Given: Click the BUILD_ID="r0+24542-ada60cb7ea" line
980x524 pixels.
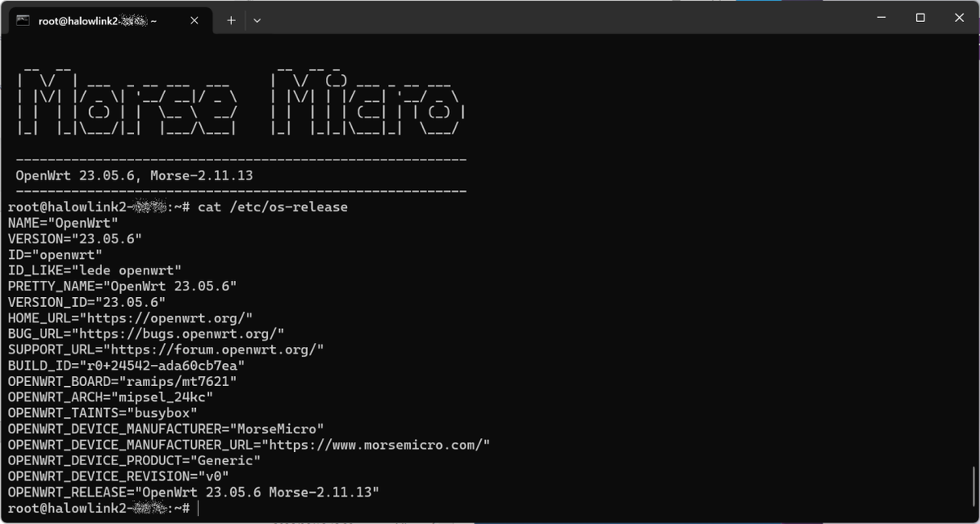Looking at the screenshot, I should point(127,365).
